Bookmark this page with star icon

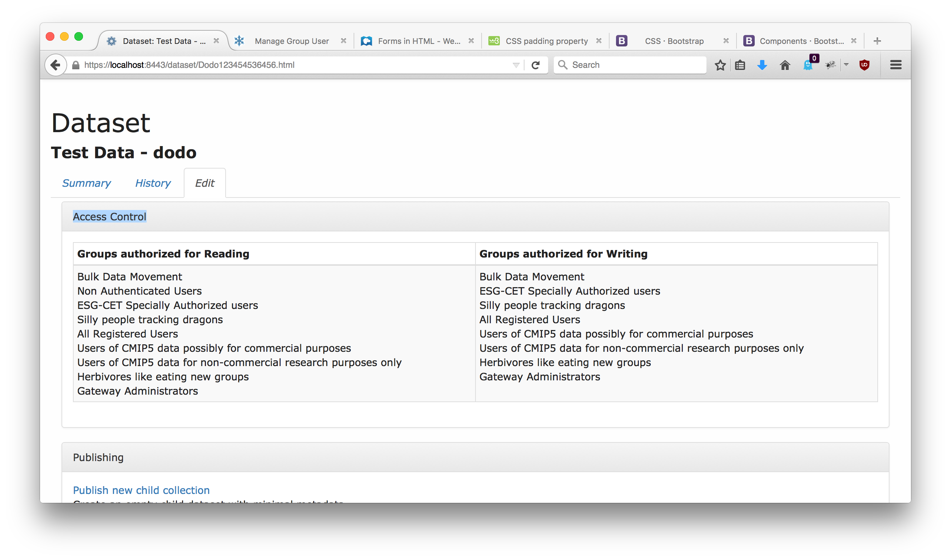[720, 65]
